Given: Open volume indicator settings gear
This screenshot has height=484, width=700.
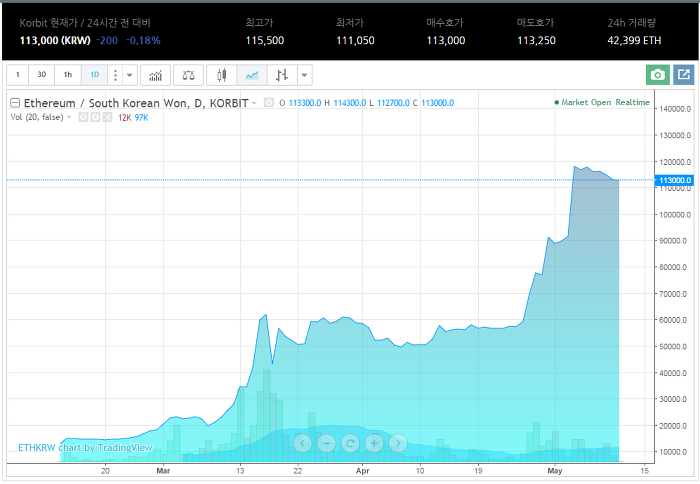Looking at the screenshot, I should click(x=95, y=117).
